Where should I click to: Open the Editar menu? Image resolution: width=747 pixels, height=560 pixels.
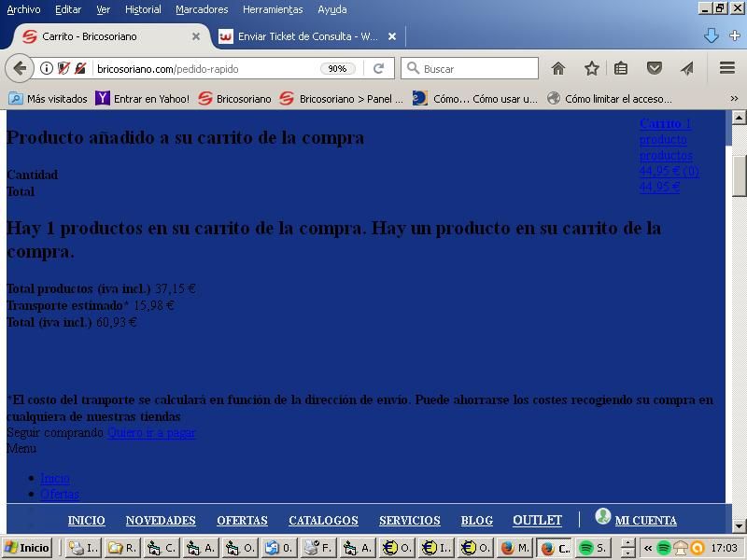68,9
